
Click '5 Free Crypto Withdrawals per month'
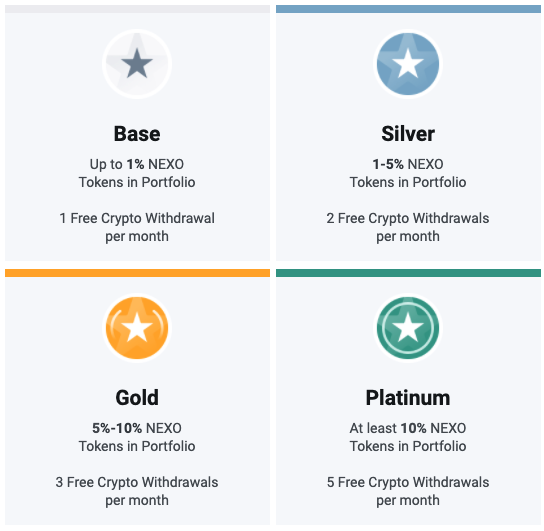click(408, 491)
